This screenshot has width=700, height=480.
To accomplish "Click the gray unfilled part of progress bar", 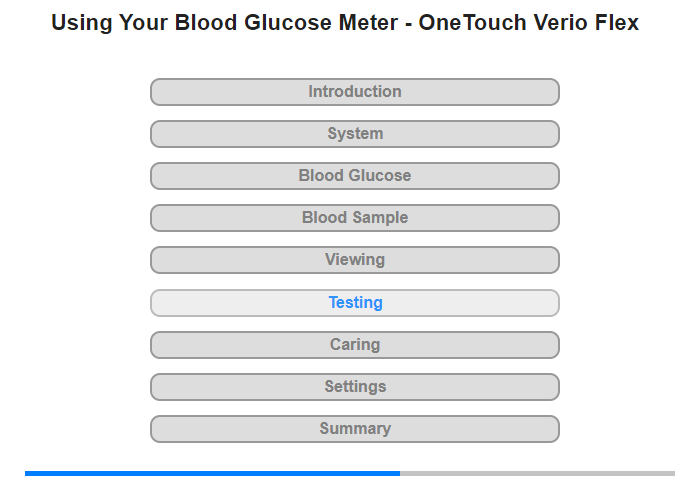I will (x=537, y=473).
